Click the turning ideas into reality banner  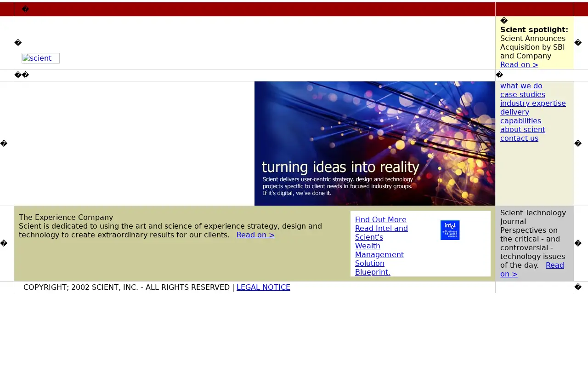pyautogui.click(x=375, y=144)
